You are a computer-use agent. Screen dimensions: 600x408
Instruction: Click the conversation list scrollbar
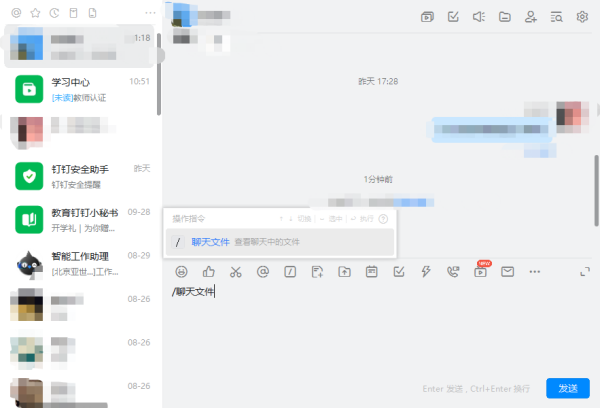(x=159, y=75)
